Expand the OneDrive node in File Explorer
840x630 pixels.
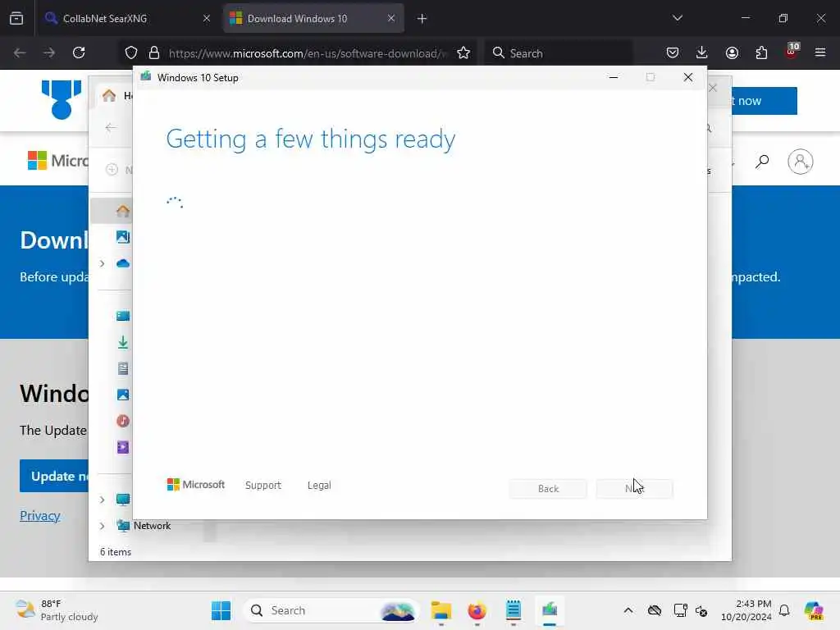(102, 263)
